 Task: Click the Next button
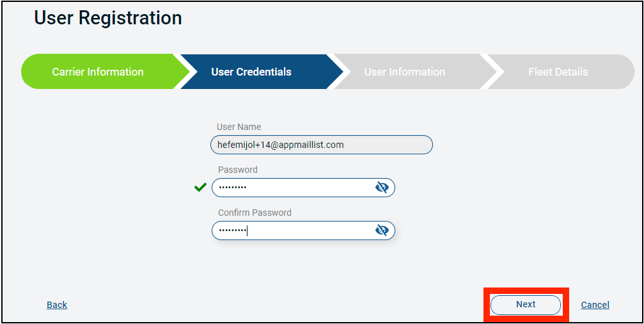[526, 305]
